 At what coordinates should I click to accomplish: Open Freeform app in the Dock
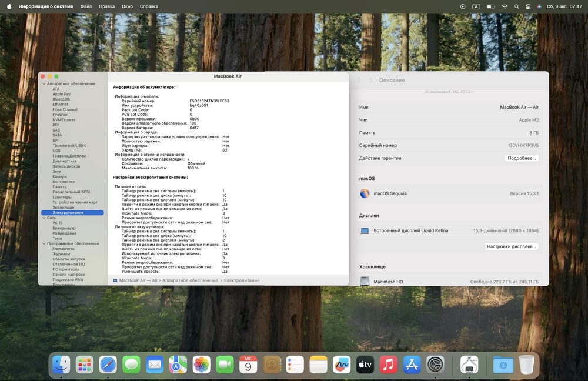click(x=342, y=365)
